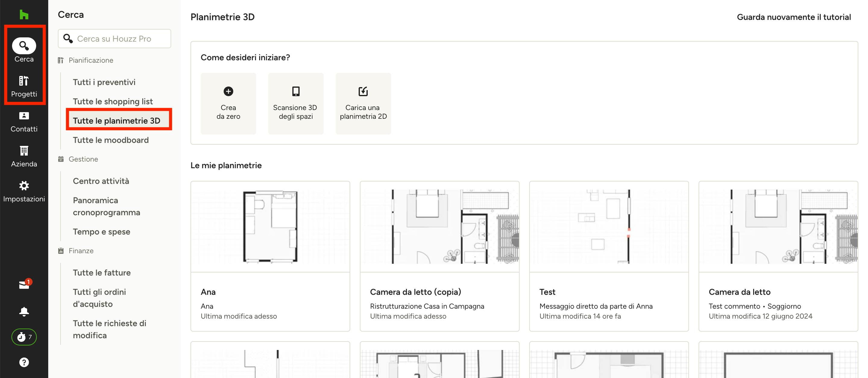The height and width of the screenshot is (378, 868).
Task: Click the Carica una planimetria 2D label
Action: (363, 112)
